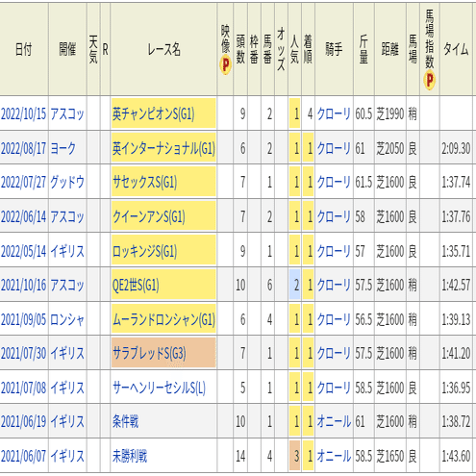Open the 2021/07/08 race date link

(24, 388)
